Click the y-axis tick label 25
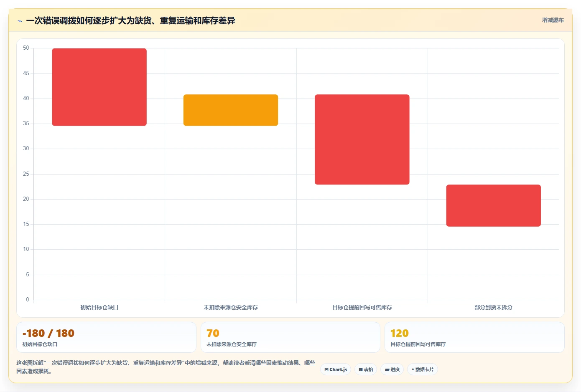The height and width of the screenshot is (392, 581). 26,174
